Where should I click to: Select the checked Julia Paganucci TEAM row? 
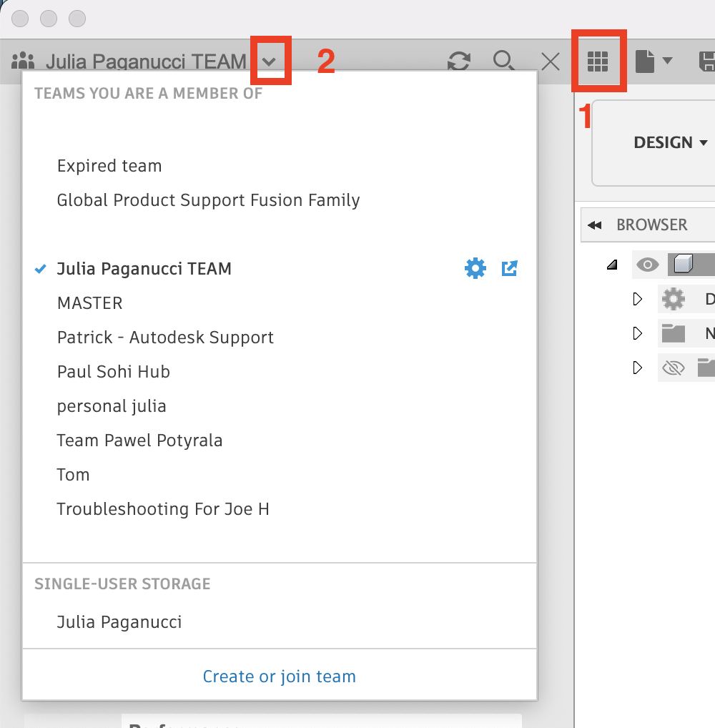279,268
